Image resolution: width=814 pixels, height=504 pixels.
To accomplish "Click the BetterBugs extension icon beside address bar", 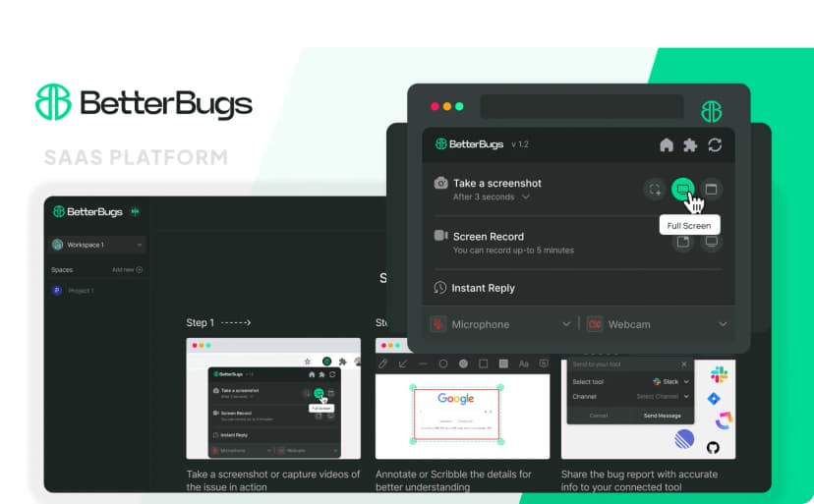I will [x=711, y=111].
